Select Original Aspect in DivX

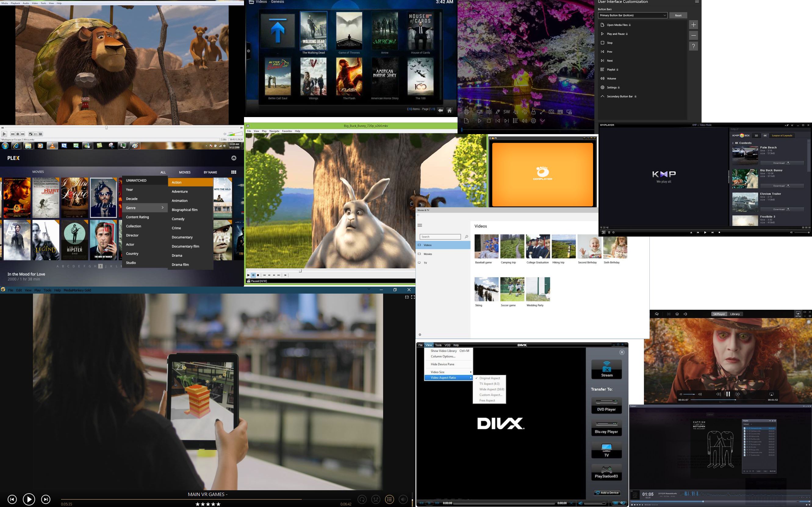pos(489,378)
